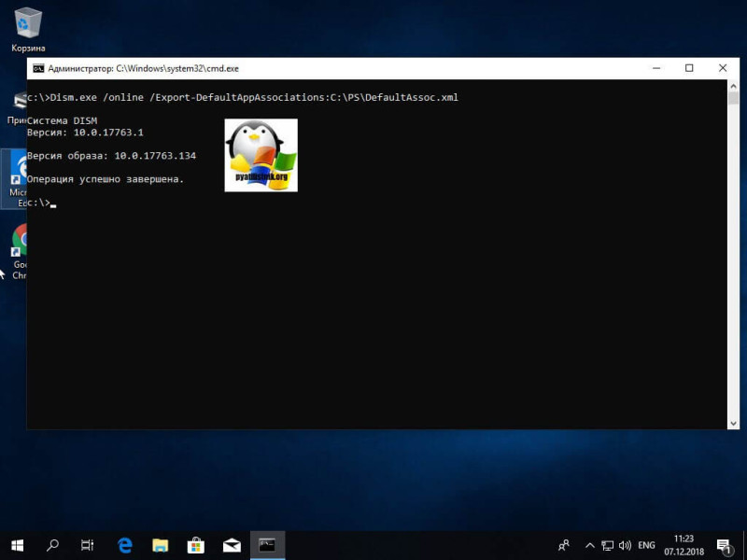Viewport: 747px width, 560px height.
Task: Open the taskbar search magnifier
Action: (53, 545)
